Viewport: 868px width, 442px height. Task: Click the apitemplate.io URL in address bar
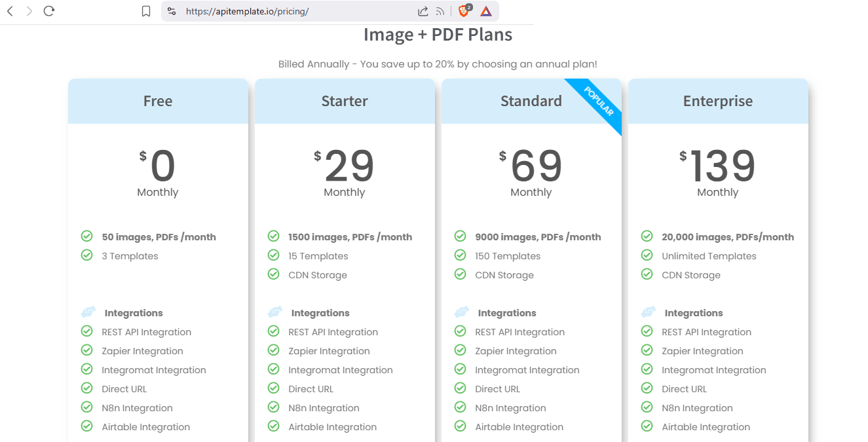pyautogui.click(x=247, y=11)
